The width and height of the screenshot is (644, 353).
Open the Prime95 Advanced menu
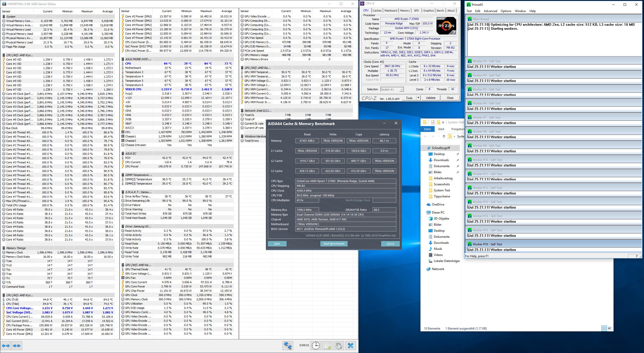pyautogui.click(x=490, y=11)
